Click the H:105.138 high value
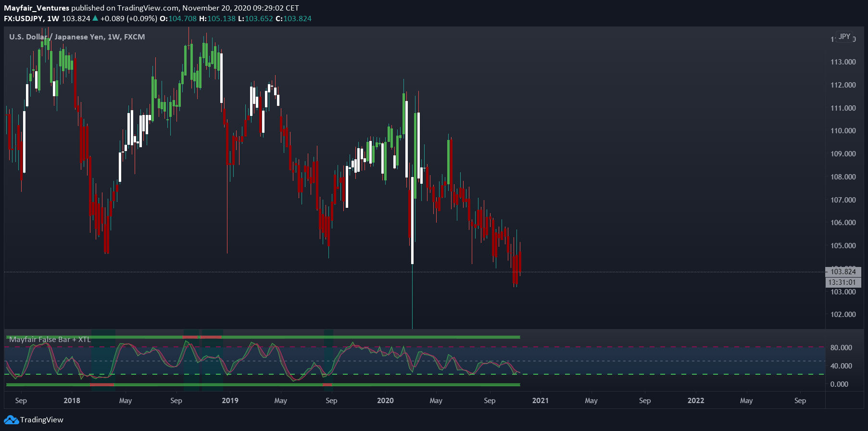Viewport: 868px width, 431px height. [217, 18]
